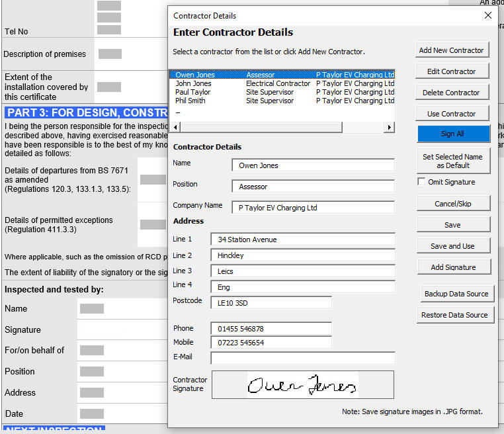This screenshot has width=504, height=434.
Task: Click the Add Signature button
Action: pos(452,267)
